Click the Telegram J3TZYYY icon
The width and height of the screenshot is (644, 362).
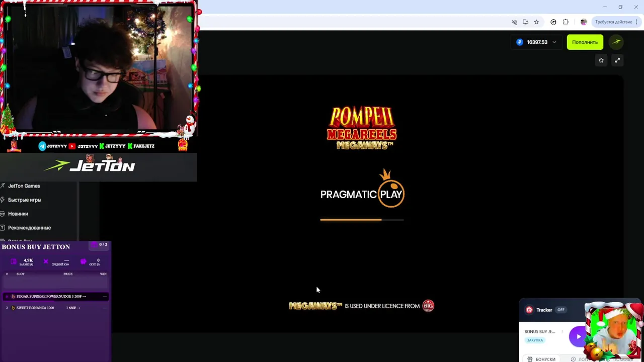[42, 146]
